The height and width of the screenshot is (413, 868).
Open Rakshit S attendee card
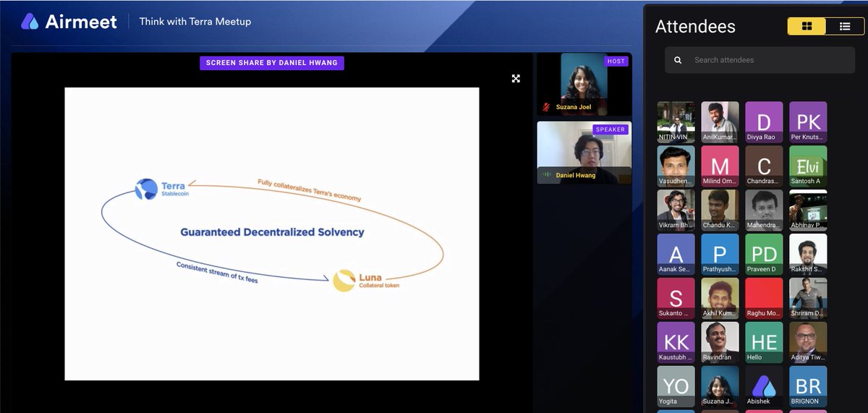point(809,254)
